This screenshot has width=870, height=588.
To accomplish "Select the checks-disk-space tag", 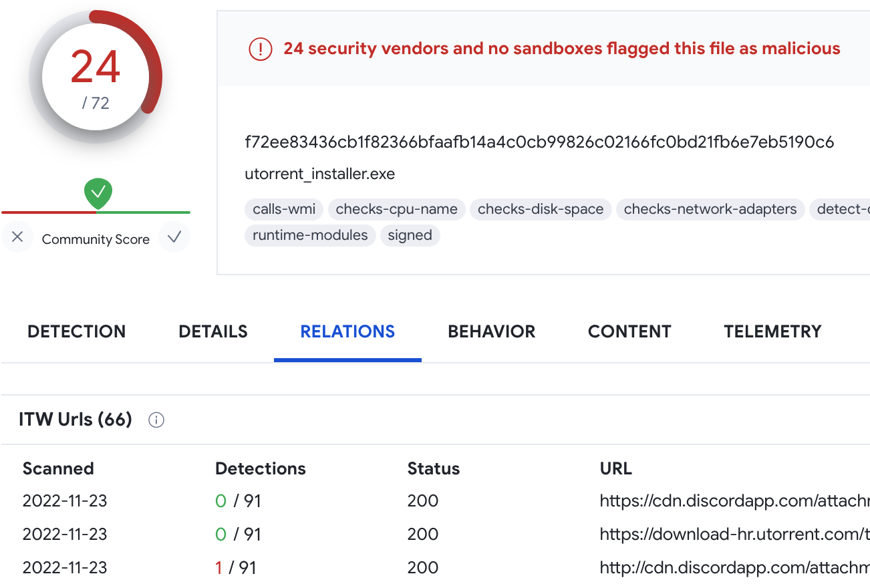I will coord(541,209).
